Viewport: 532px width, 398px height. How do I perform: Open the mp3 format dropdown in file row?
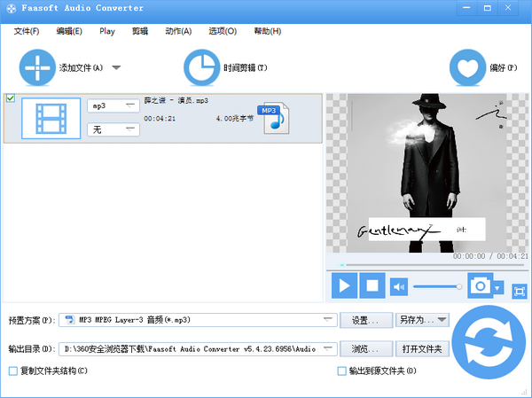[114, 105]
